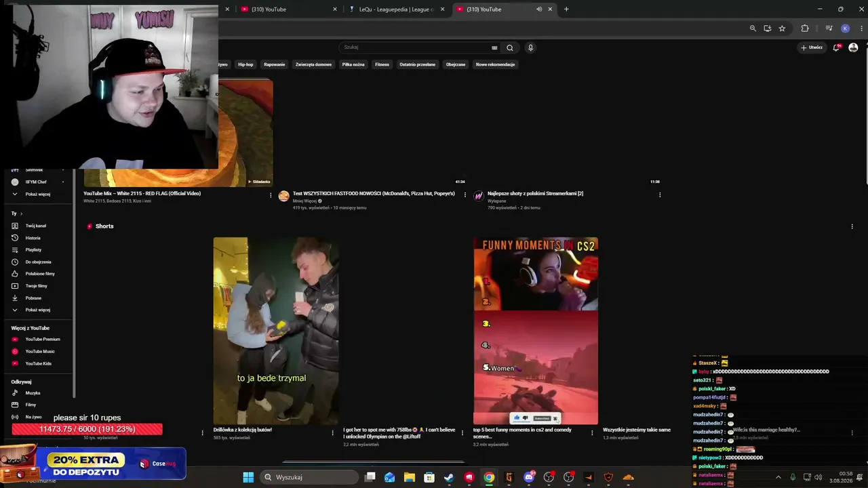Open a new Chrome tab
The width and height of the screenshot is (868, 488).
coord(566,9)
